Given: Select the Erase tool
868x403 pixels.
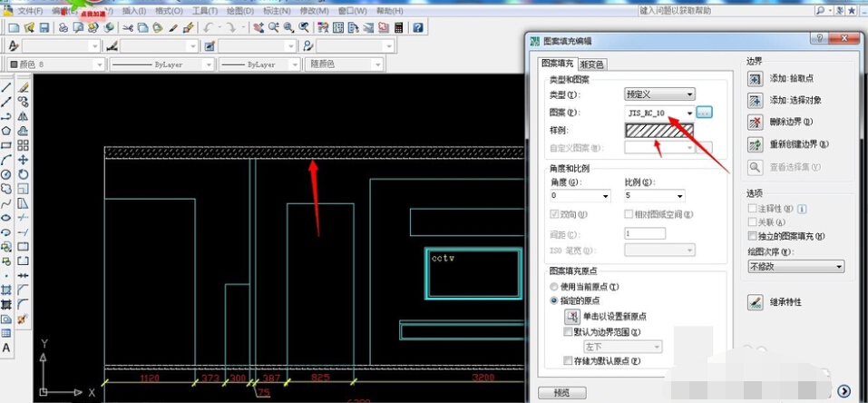Looking at the screenshot, I should point(24,87).
